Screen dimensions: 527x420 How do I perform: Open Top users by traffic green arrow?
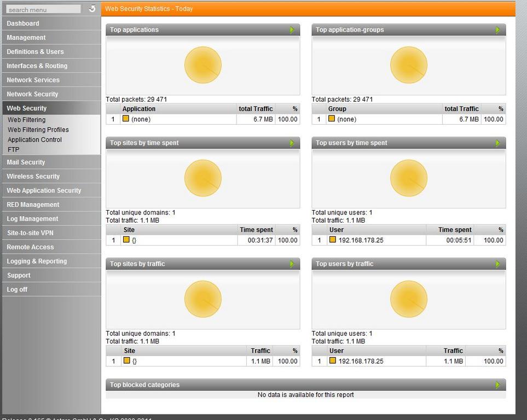click(498, 264)
